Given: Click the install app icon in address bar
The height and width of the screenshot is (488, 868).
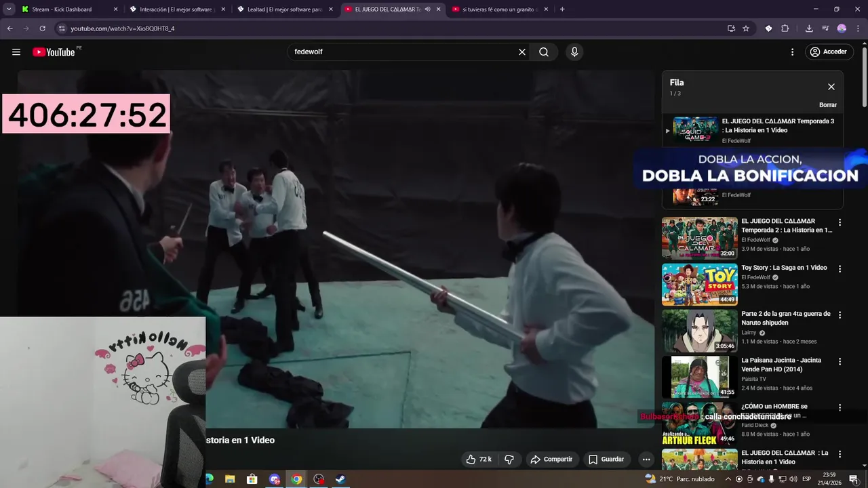Looking at the screenshot, I should click(x=731, y=28).
